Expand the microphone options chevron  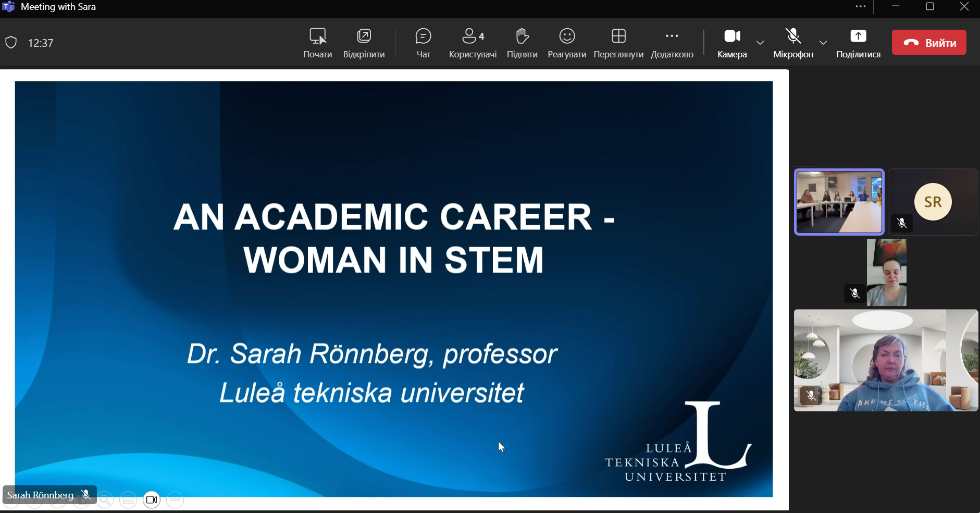tap(823, 43)
